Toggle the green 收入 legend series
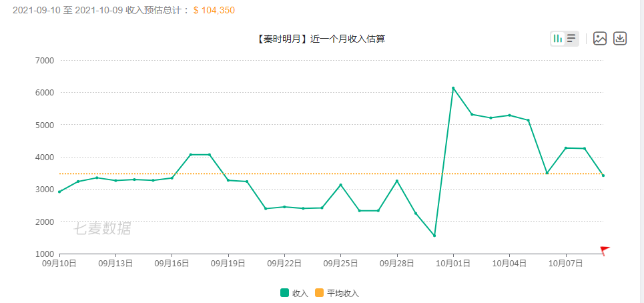Image resolution: width=644 pixels, height=303 pixels. [x=294, y=293]
